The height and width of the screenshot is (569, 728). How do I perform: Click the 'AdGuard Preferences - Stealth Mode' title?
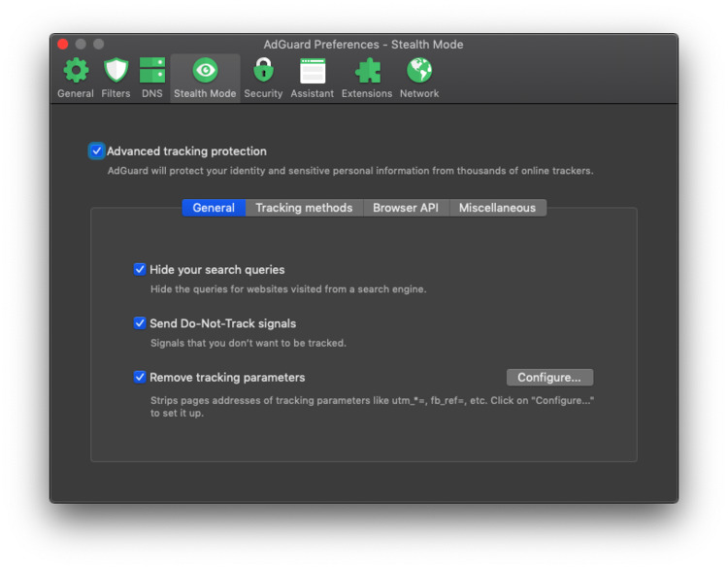tap(363, 45)
